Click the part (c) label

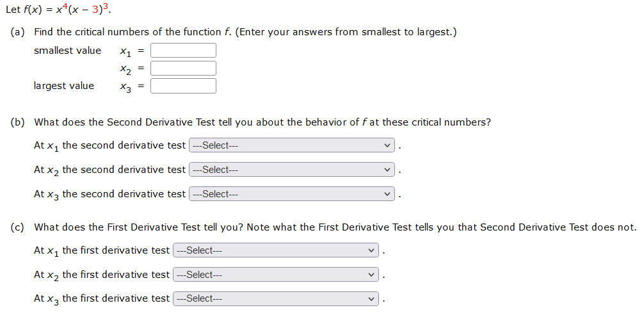click(x=17, y=227)
